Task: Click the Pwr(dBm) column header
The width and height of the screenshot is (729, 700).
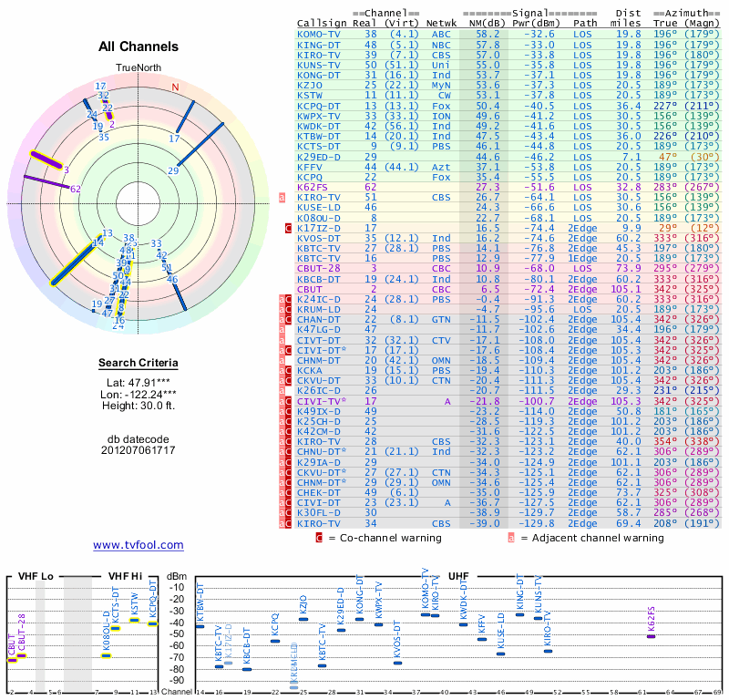Action: point(536,24)
